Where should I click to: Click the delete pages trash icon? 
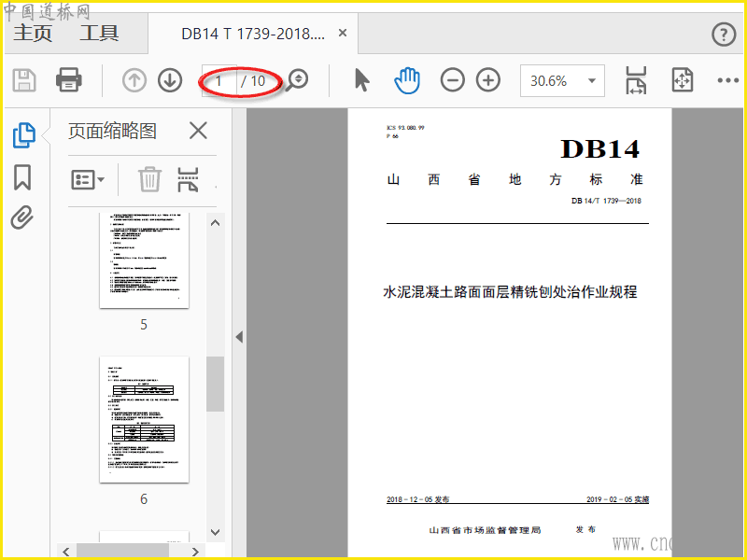(x=149, y=179)
